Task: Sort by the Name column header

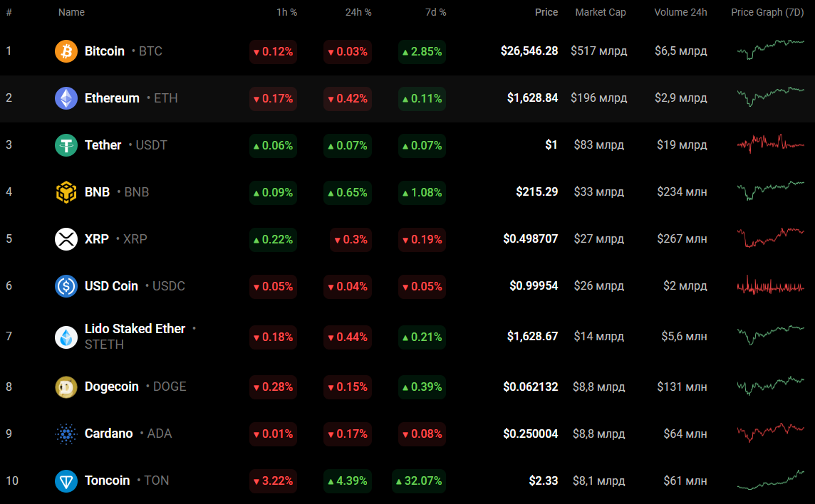Action: 71,12
